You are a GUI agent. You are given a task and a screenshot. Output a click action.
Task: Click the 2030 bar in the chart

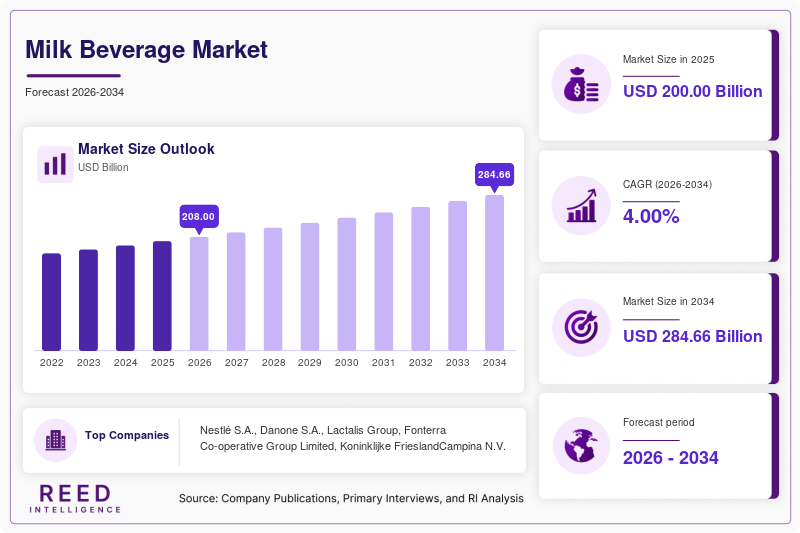(x=347, y=284)
